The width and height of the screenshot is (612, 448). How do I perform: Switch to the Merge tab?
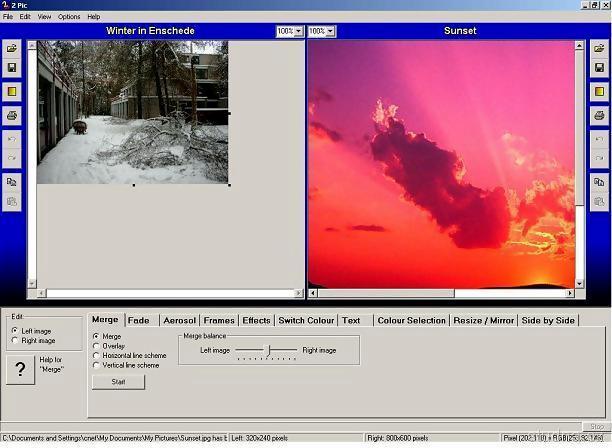click(x=105, y=320)
